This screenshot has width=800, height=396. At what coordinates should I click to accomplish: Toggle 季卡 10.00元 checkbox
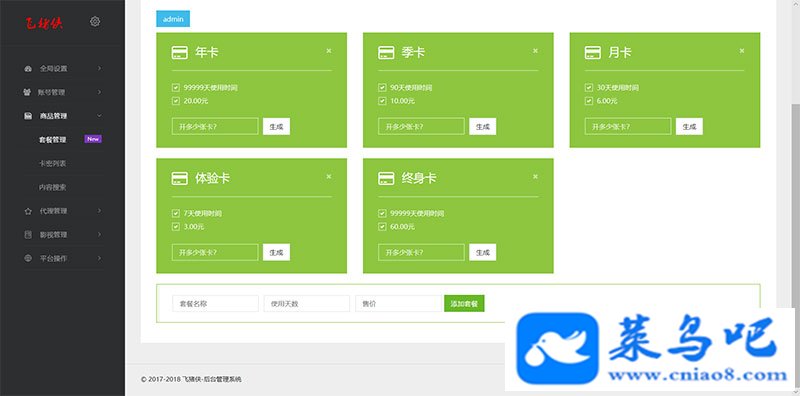tap(382, 101)
